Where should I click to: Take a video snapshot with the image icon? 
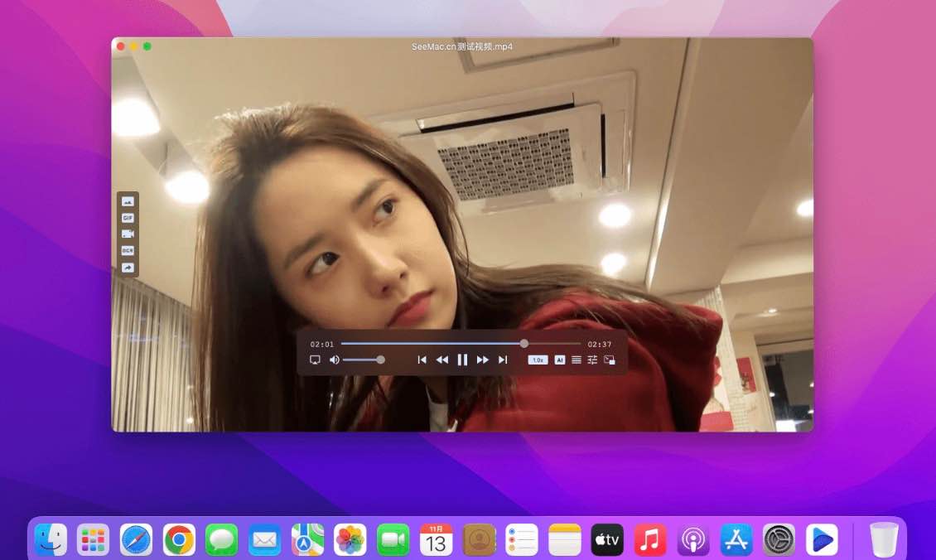tap(128, 202)
